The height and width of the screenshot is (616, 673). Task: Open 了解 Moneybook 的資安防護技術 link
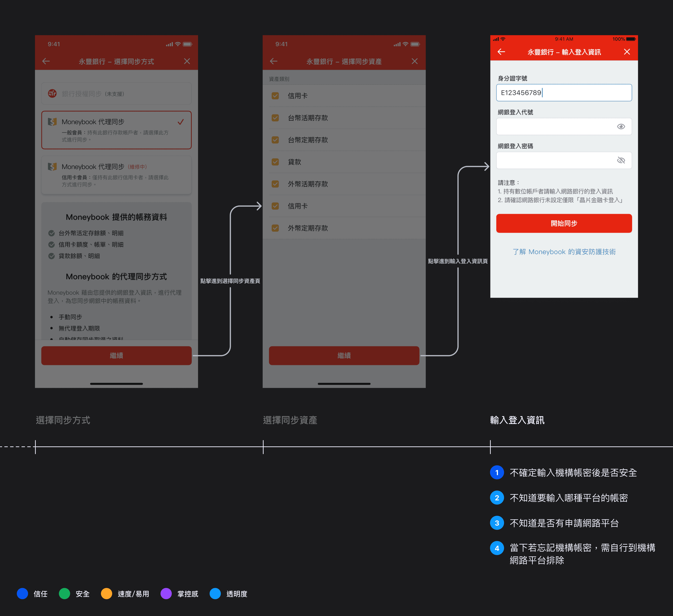pos(564,252)
